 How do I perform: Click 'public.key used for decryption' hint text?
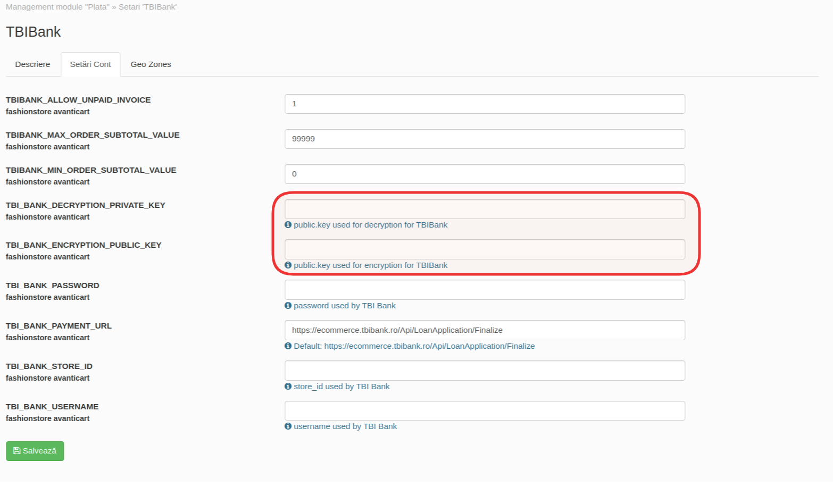(x=371, y=225)
